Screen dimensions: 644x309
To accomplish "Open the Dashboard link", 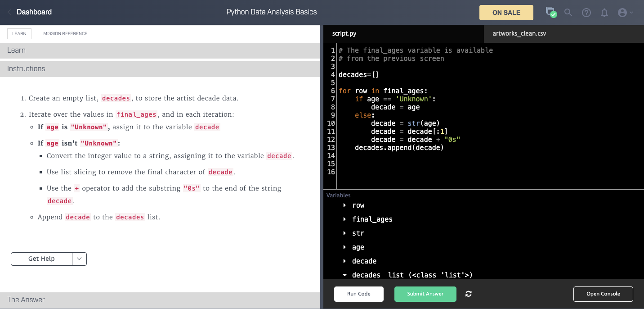I will 34,12.
